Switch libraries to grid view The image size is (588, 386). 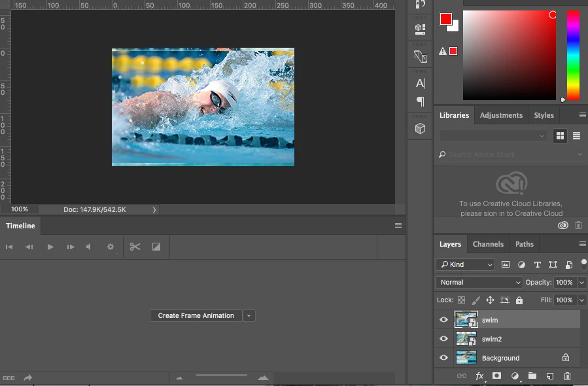tap(560, 136)
